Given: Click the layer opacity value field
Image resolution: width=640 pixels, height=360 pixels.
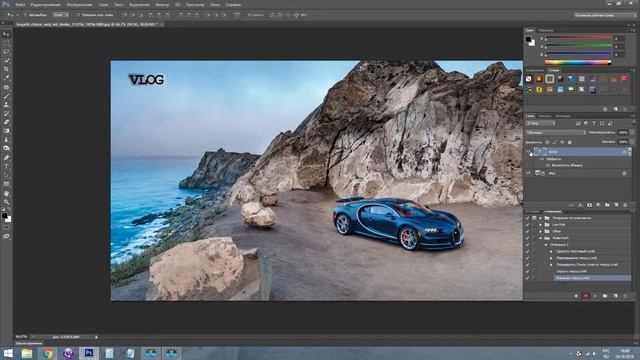Looking at the screenshot, I should pos(623,133).
